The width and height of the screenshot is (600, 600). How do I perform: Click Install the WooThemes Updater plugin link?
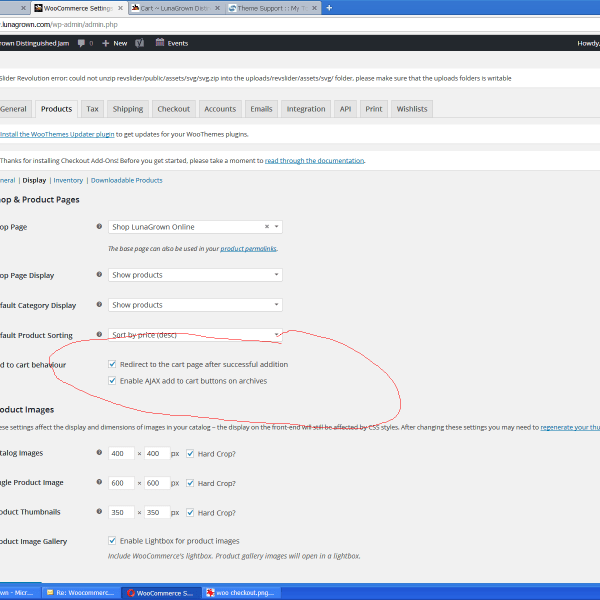point(57,134)
